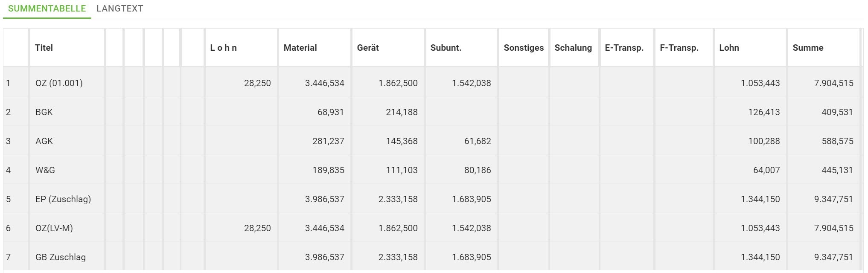Select the BGK title cell
The height and width of the screenshot is (273, 868).
point(44,112)
